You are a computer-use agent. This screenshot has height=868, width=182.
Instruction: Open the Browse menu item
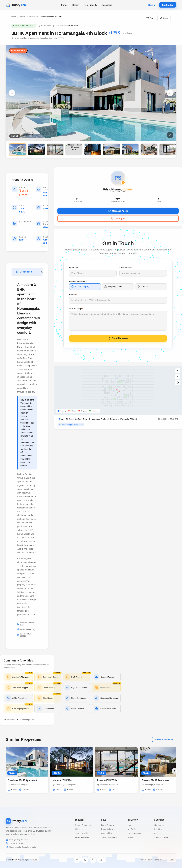(64, 5)
